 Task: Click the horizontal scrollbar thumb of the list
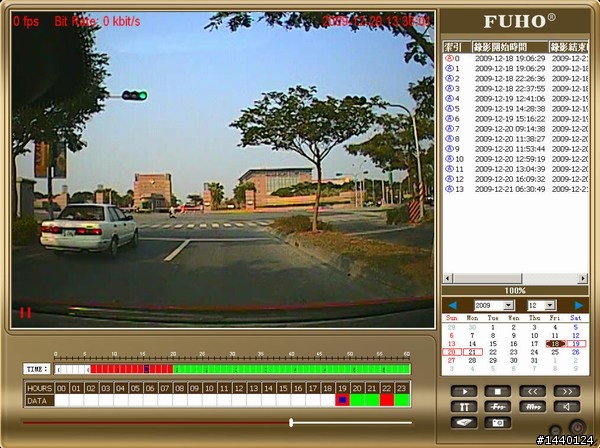pos(487,278)
